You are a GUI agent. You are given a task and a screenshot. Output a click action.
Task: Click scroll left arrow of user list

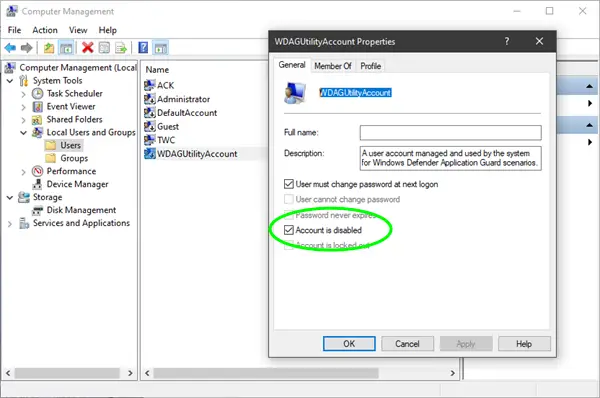coord(147,373)
